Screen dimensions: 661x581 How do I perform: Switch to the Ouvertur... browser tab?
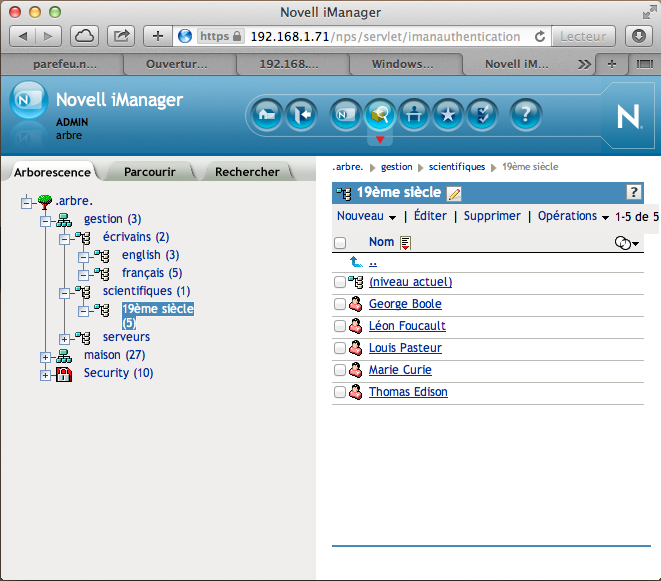coord(176,64)
